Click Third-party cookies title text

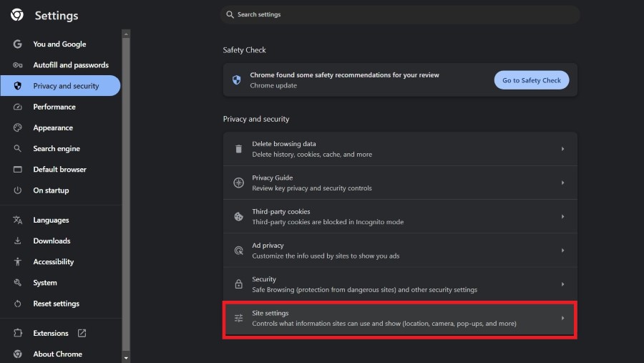(x=281, y=211)
